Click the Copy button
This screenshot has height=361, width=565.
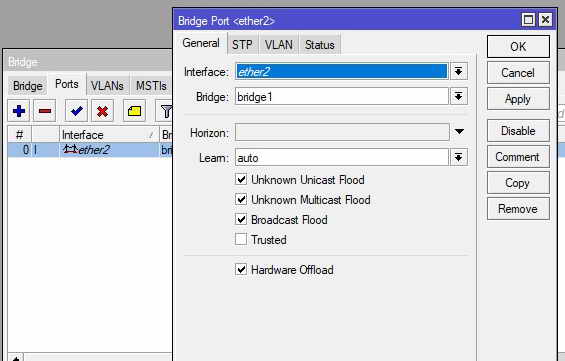pos(518,183)
